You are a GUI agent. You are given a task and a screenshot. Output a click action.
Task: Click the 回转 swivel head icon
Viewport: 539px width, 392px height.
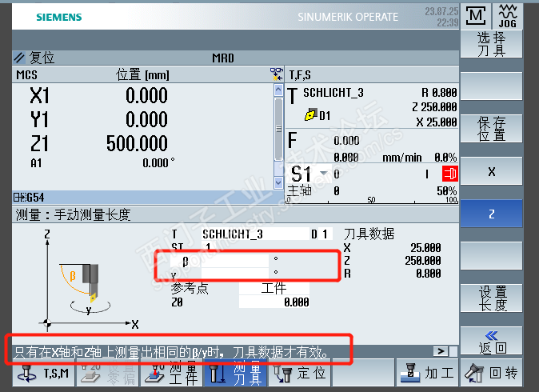474,373
